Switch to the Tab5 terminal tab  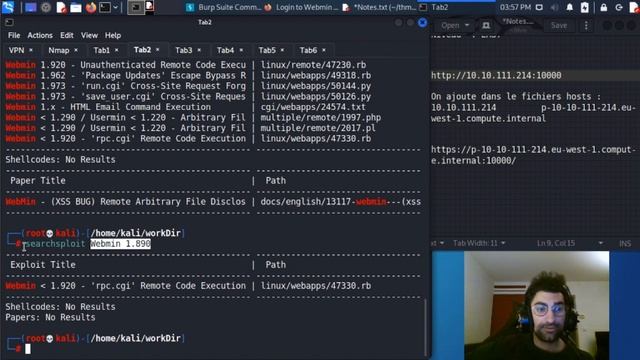coord(267,50)
